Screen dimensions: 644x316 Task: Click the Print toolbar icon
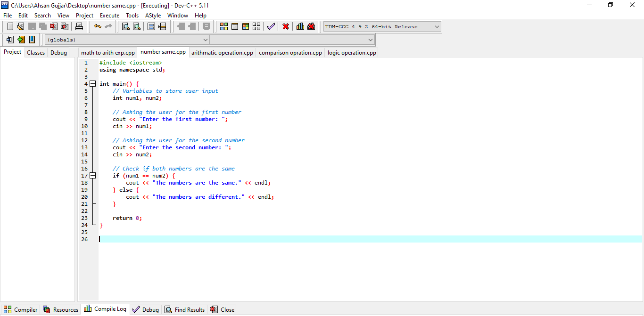point(79,26)
